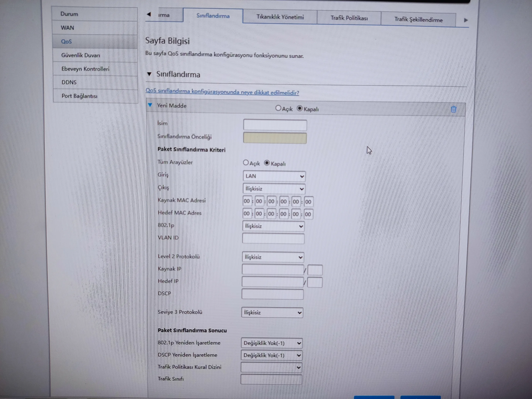Open the WAN sidebar item

(95, 28)
